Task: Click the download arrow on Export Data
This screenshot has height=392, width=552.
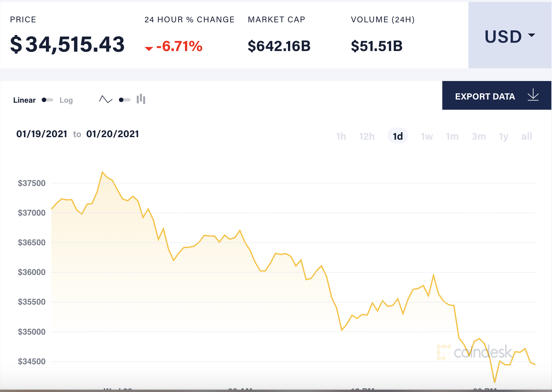Action: (x=533, y=95)
